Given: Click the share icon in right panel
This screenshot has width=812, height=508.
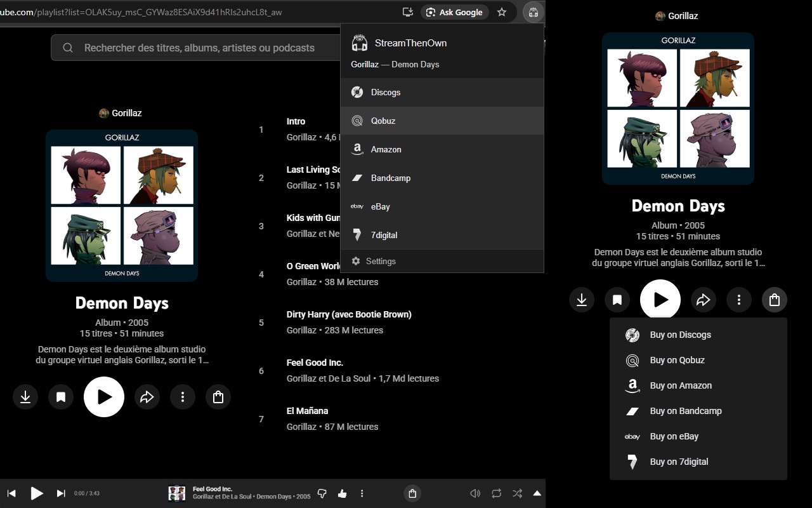Looking at the screenshot, I should point(704,300).
